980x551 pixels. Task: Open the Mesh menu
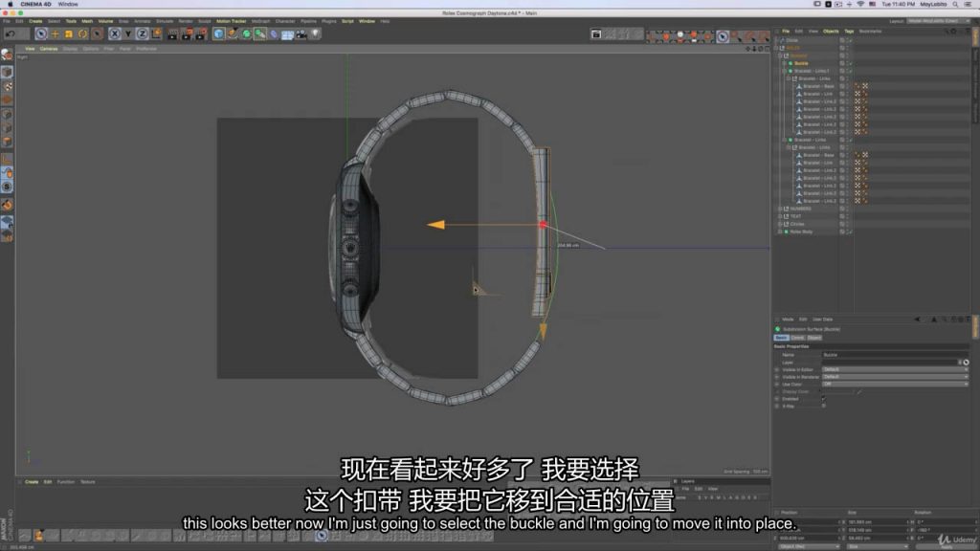(x=87, y=21)
